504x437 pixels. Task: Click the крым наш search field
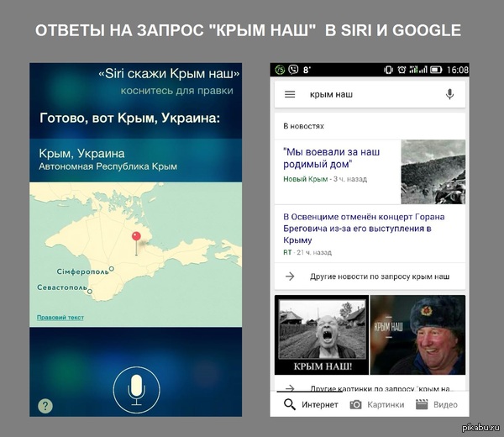tap(370, 94)
